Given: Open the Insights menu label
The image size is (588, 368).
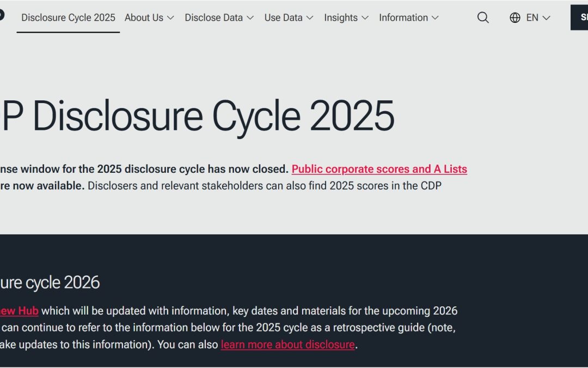Looking at the screenshot, I should tap(341, 17).
